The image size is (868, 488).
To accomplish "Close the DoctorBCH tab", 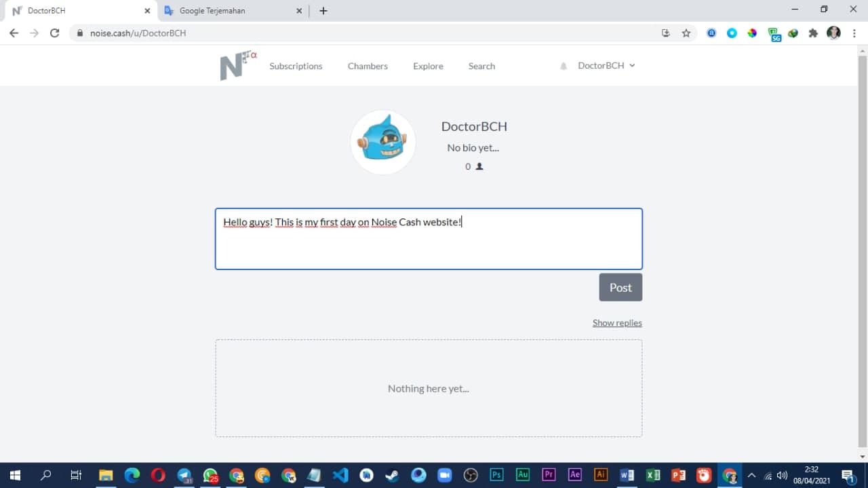I will tap(147, 11).
